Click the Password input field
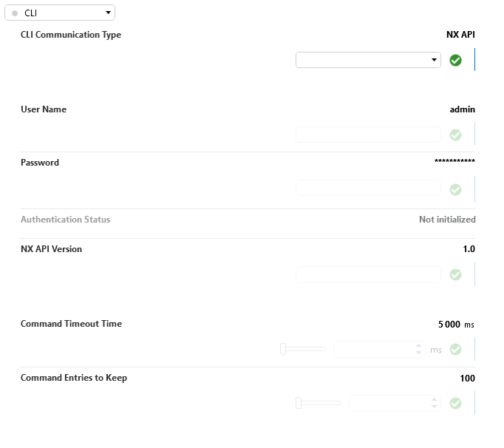Viewport: 504px width, 448px height. [x=368, y=188]
